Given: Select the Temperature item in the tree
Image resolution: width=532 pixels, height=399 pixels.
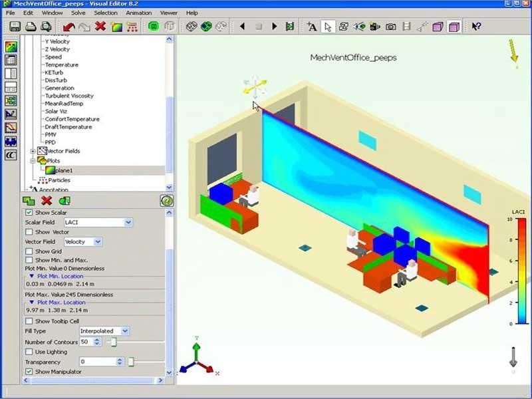Looking at the screenshot, I should click(x=61, y=65).
